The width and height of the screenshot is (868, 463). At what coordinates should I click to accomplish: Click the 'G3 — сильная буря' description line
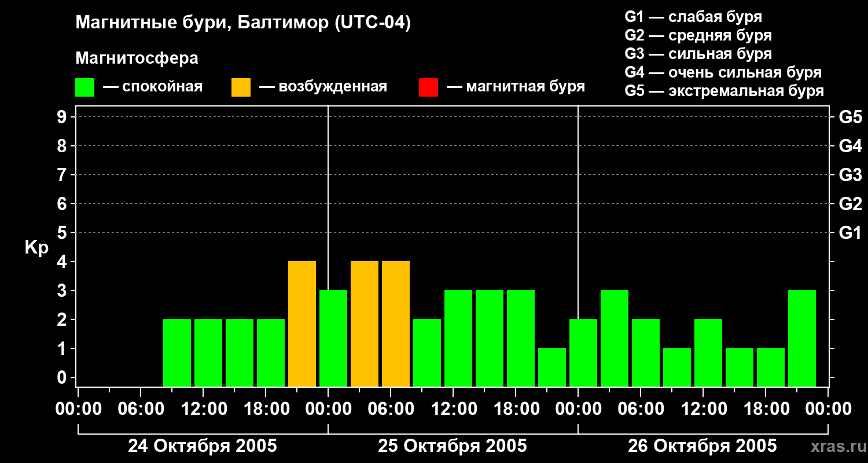pos(698,54)
